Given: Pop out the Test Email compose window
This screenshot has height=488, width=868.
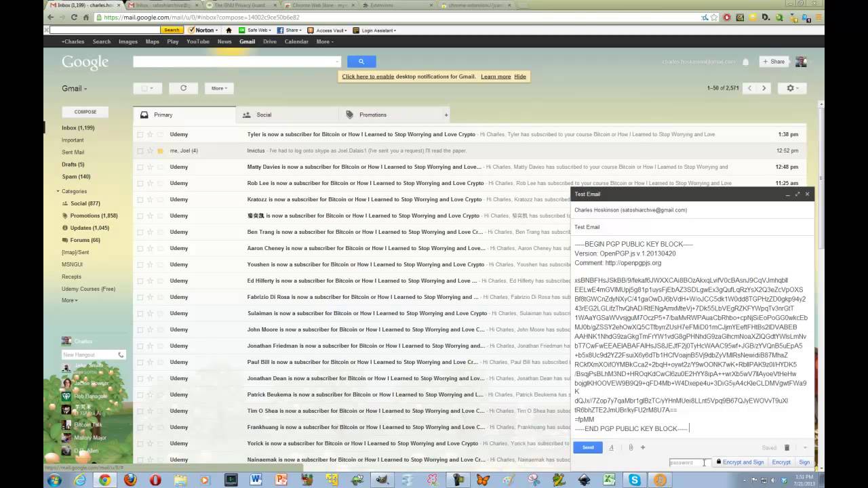Looking at the screenshot, I should pos(797,194).
